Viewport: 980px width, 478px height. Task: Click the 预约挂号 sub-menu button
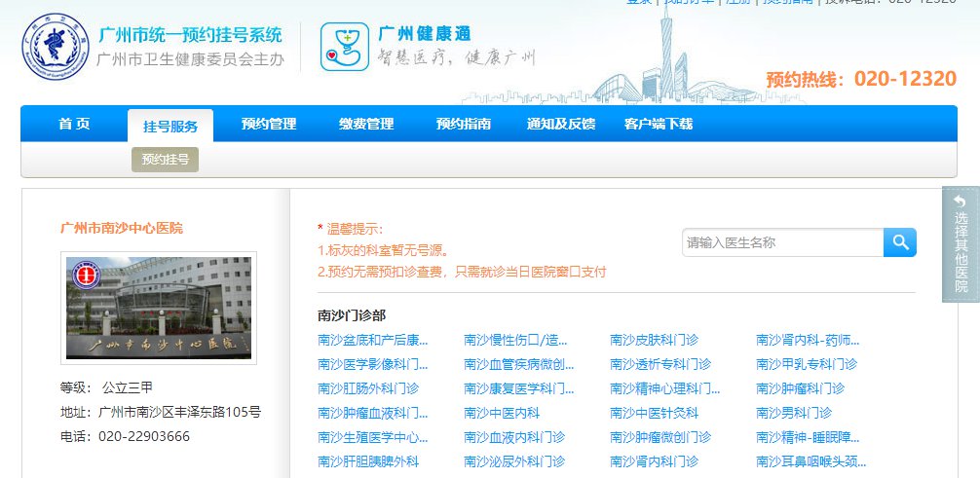[x=165, y=160]
